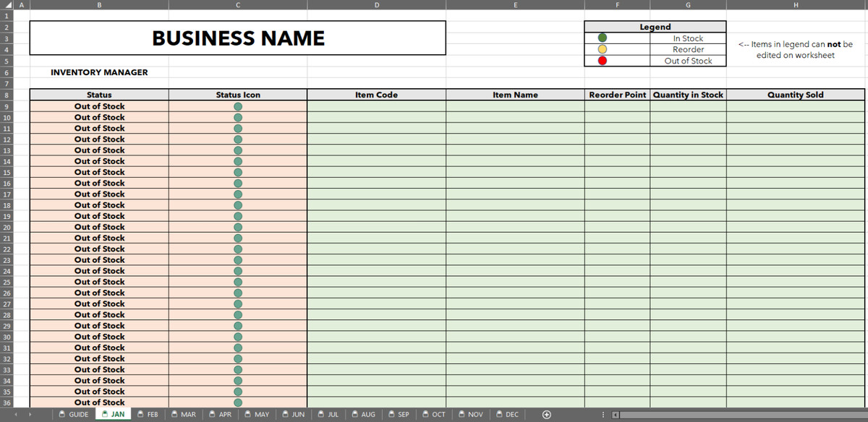Click the New sheet plus icon

coord(548,414)
